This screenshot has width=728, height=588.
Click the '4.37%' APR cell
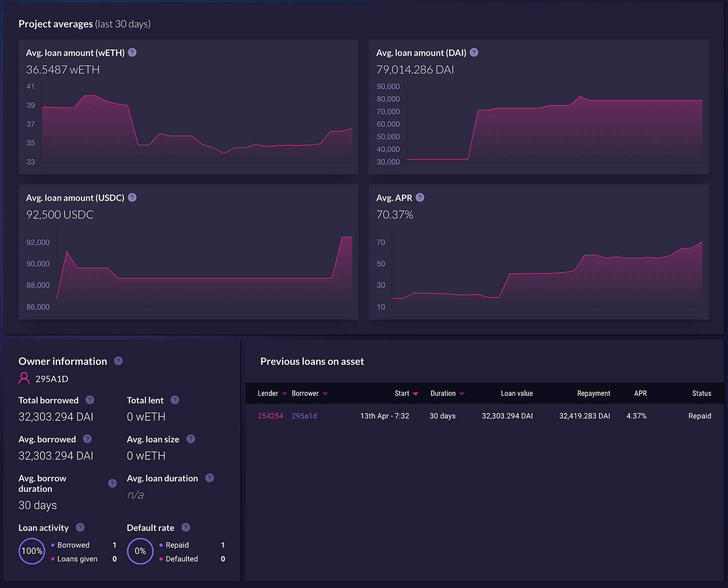(x=636, y=416)
